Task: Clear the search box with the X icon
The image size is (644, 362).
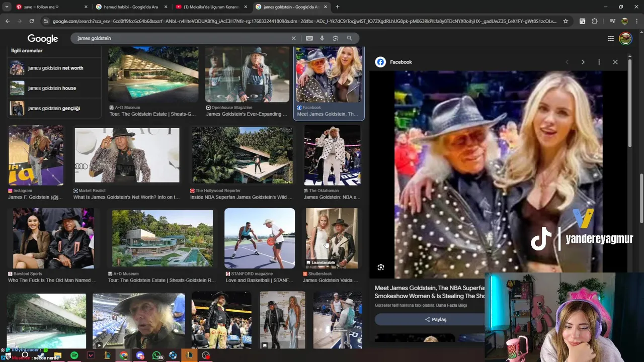Action: pyautogui.click(x=294, y=38)
